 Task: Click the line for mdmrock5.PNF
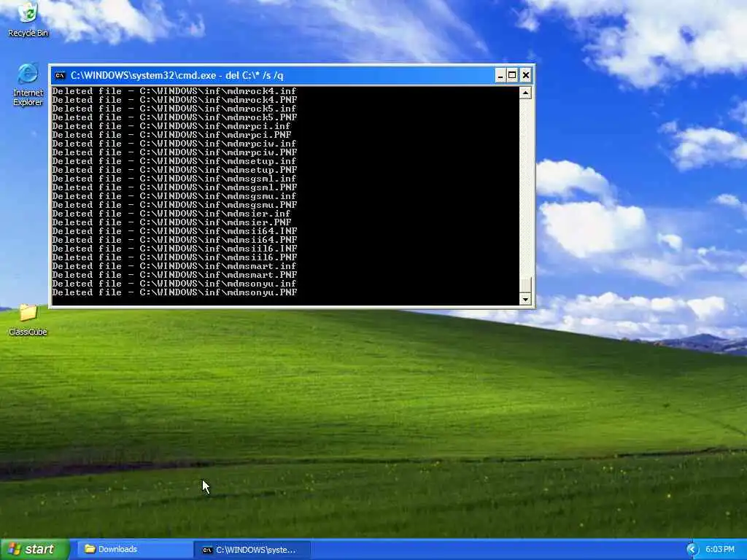tap(175, 117)
